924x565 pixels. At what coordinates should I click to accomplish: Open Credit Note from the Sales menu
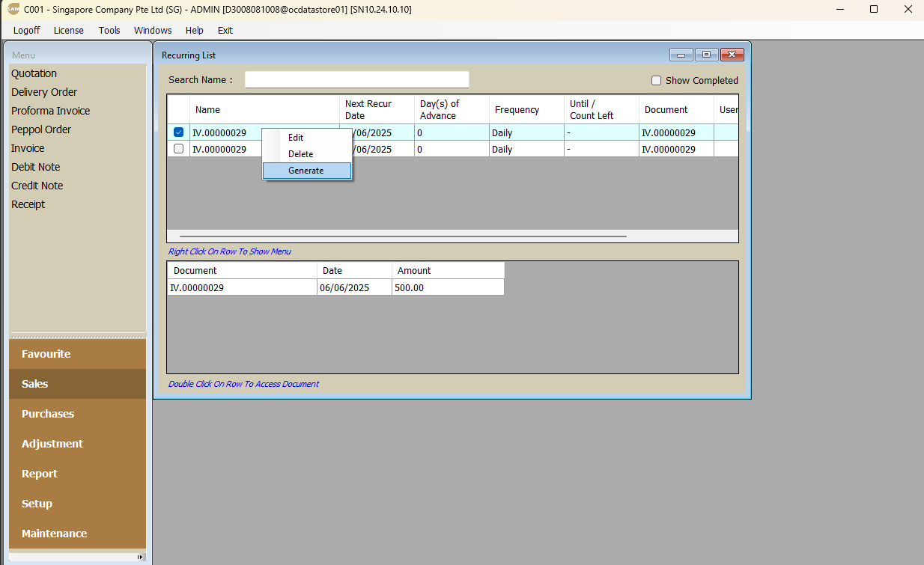click(x=37, y=186)
